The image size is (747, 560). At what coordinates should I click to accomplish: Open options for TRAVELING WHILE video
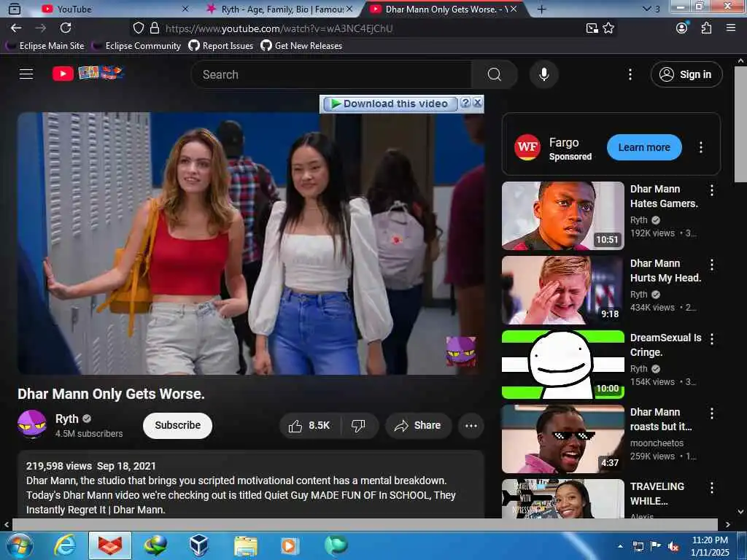coord(712,488)
